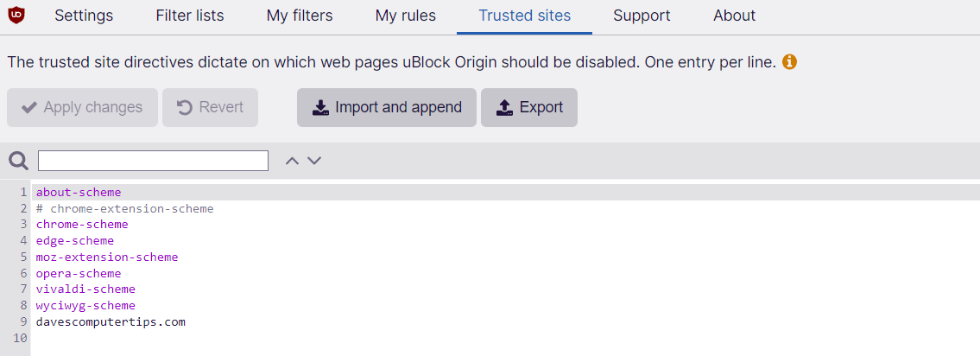Open the Support tab
Viewport: 980px width, 356px height.
point(642,16)
